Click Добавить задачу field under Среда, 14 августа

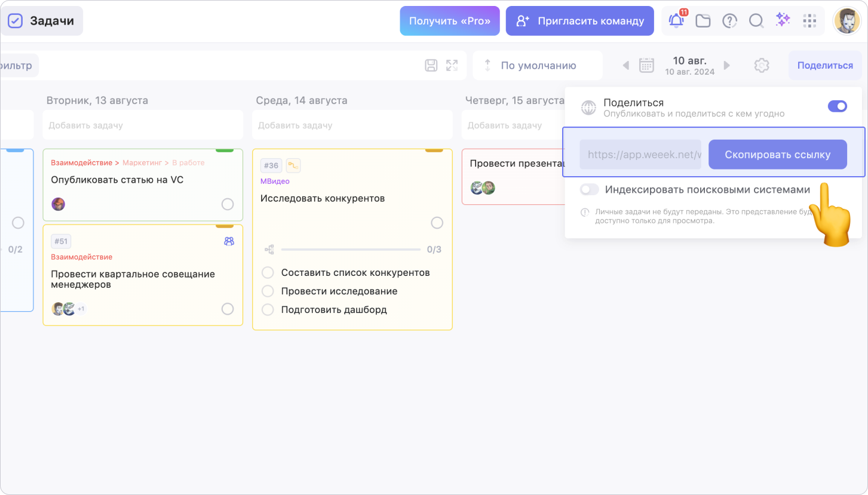(352, 125)
